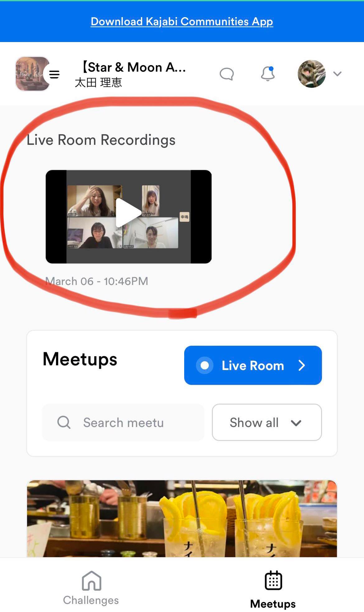The height and width of the screenshot is (612, 364).
Task: Open the notifications bell icon
Action: pos(268,74)
